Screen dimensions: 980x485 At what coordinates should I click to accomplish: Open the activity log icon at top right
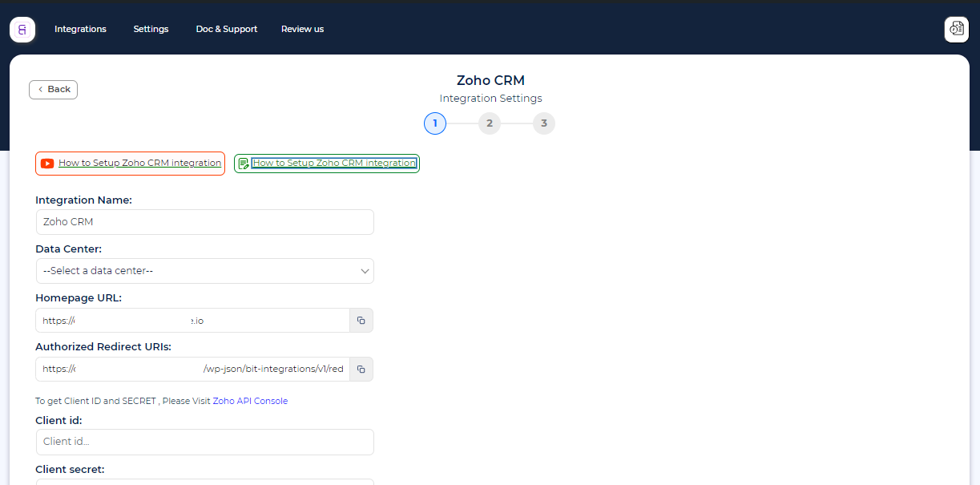[x=956, y=29]
